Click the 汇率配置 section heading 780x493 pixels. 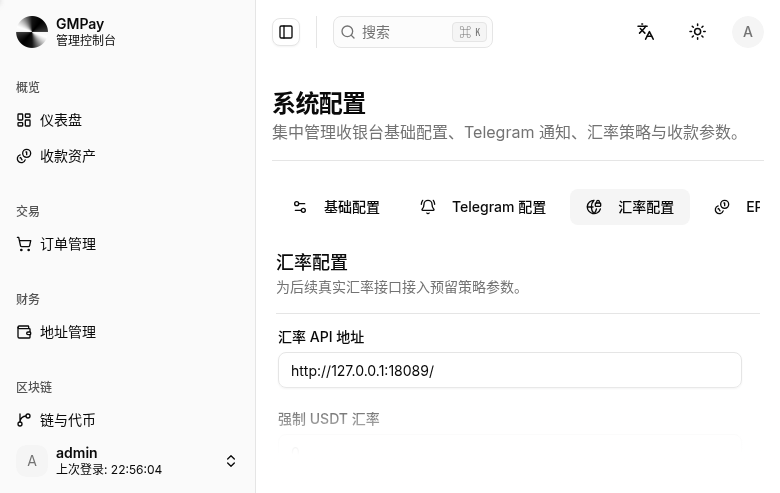(312, 262)
